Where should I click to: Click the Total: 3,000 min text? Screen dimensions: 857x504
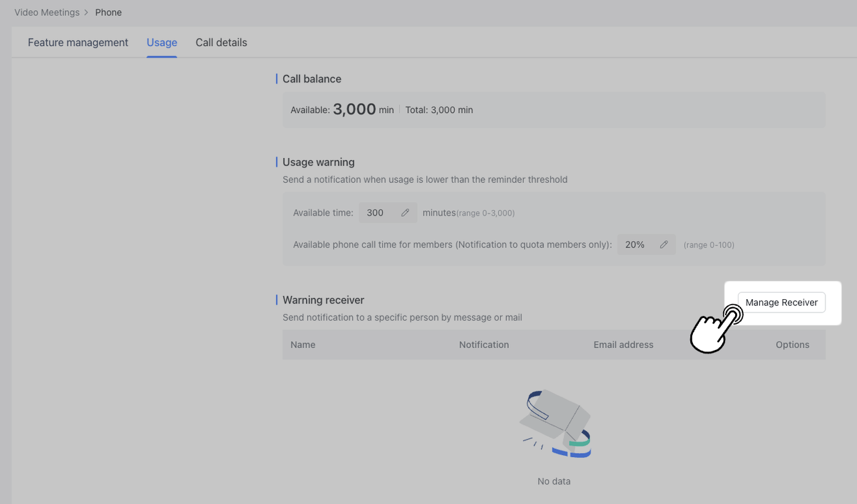[x=439, y=110]
